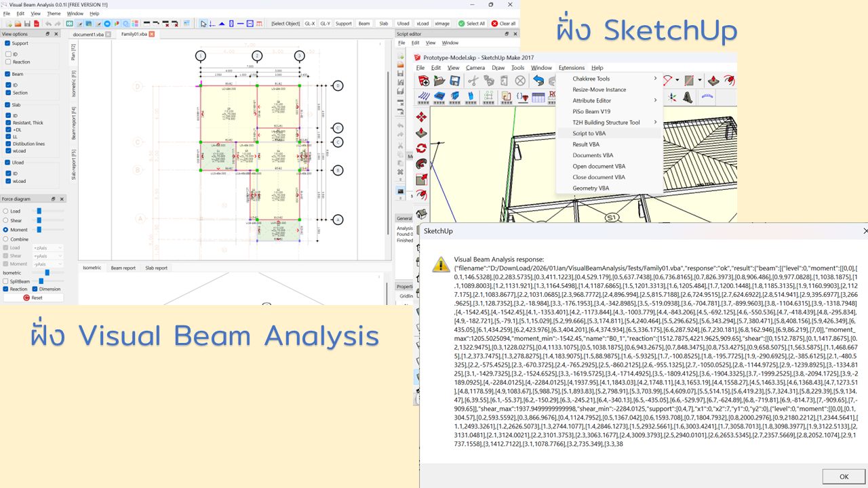This screenshot has height=488, width=868.
Task: Adjust the Isometric slider
Action: point(46,272)
